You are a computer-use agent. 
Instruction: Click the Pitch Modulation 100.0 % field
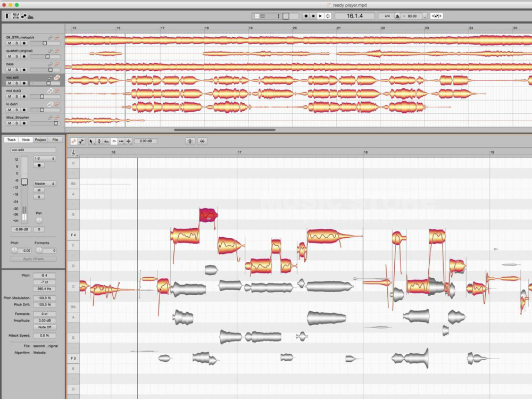coord(45,298)
